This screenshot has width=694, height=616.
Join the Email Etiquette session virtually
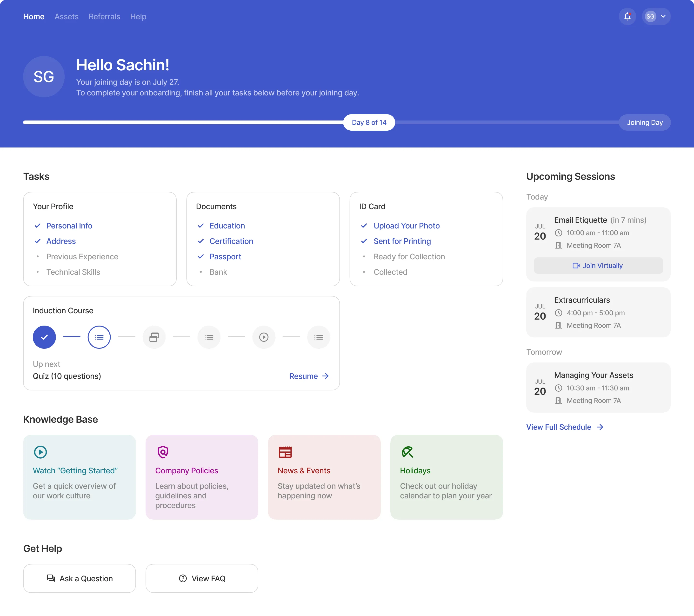pyautogui.click(x=598, y=266)
